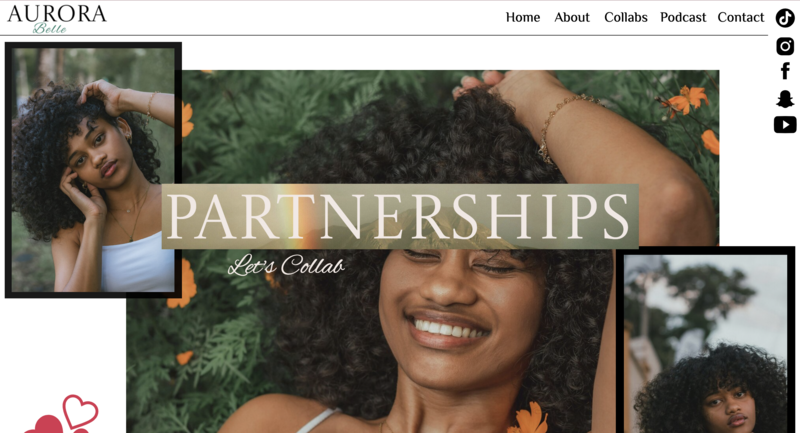Click the PARTNERSHIPS banner heading
This screenshot has height=433, width=800.
[x=400, y=216]
